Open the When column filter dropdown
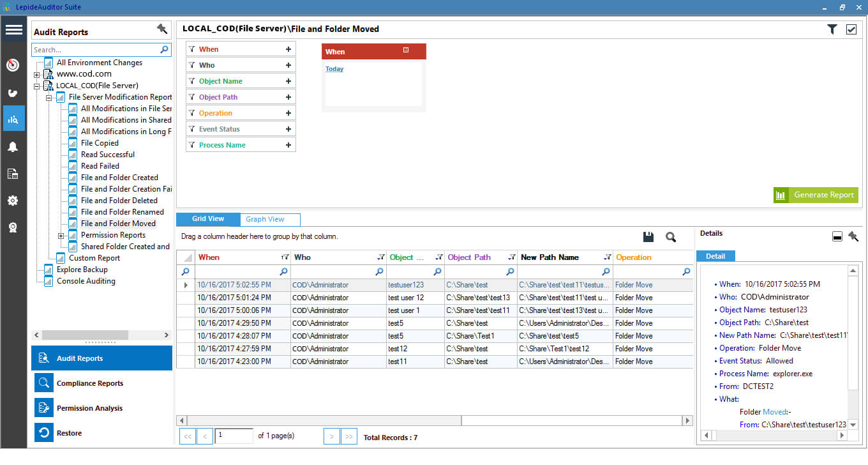The image size is (868, 465). click(x=285, y=257)
